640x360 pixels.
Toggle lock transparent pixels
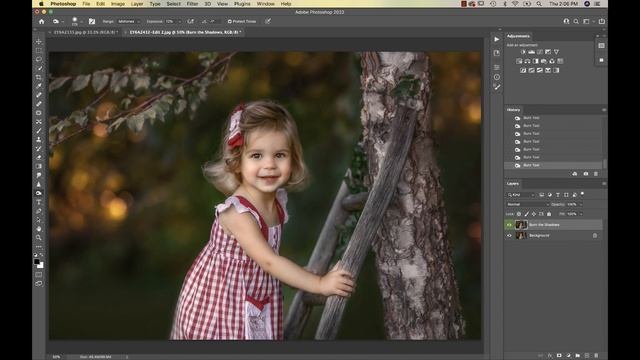pyautogui.click(x=519, y=214)
